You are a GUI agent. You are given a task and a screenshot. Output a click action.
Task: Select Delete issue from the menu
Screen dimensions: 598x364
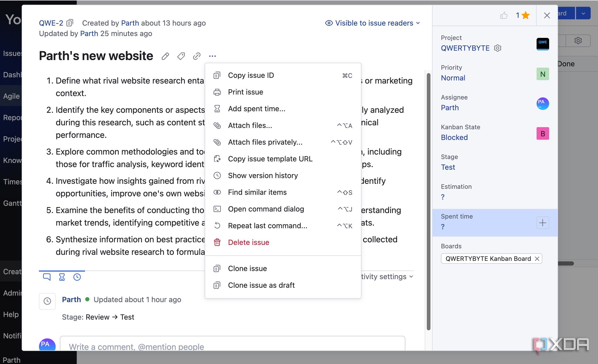pos(248,242)
